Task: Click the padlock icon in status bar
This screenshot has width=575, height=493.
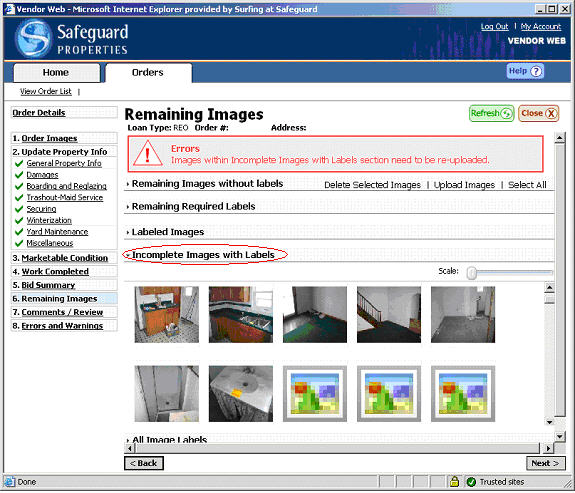Action: [454, 481]
